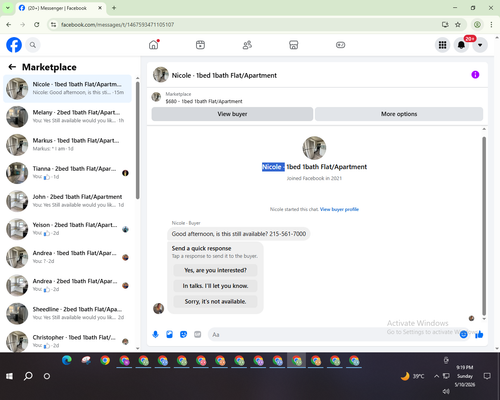Open Markus 1bed 1bath conversation
This screenshot has height=400, width=500.
(x=67, y=145)
